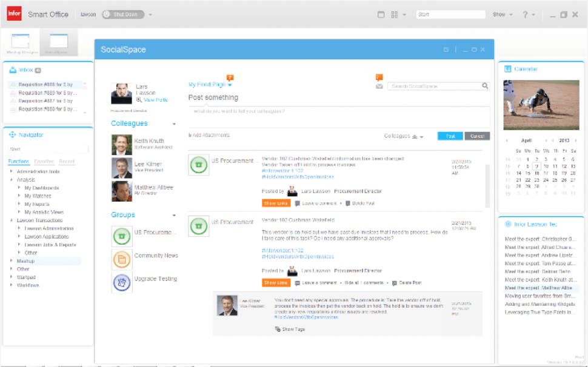Select My Watches in Navigator
This screenshot has width=588, height=367.
[x=38, y=196]
